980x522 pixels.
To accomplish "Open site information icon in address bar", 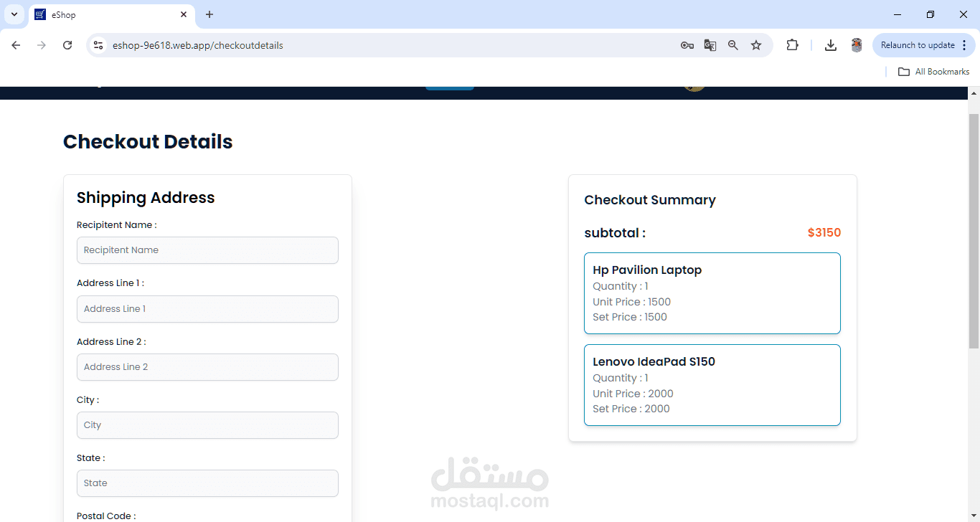I will pos(99,45).
